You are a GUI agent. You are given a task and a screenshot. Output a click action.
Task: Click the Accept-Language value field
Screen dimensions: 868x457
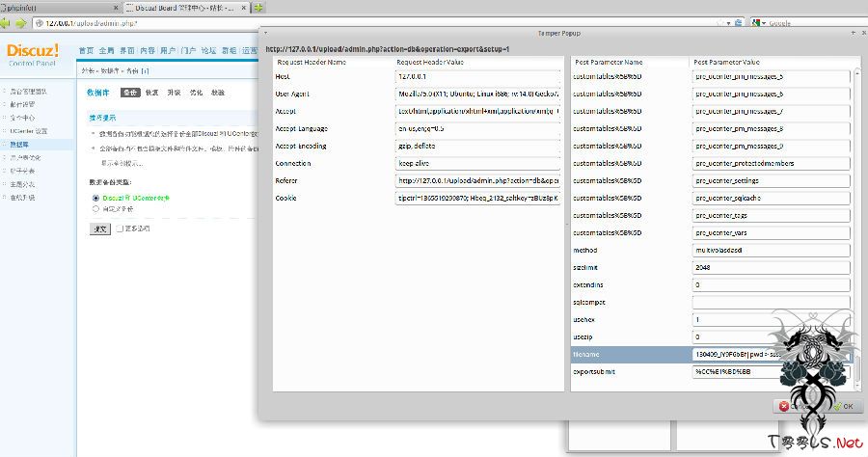477,129
